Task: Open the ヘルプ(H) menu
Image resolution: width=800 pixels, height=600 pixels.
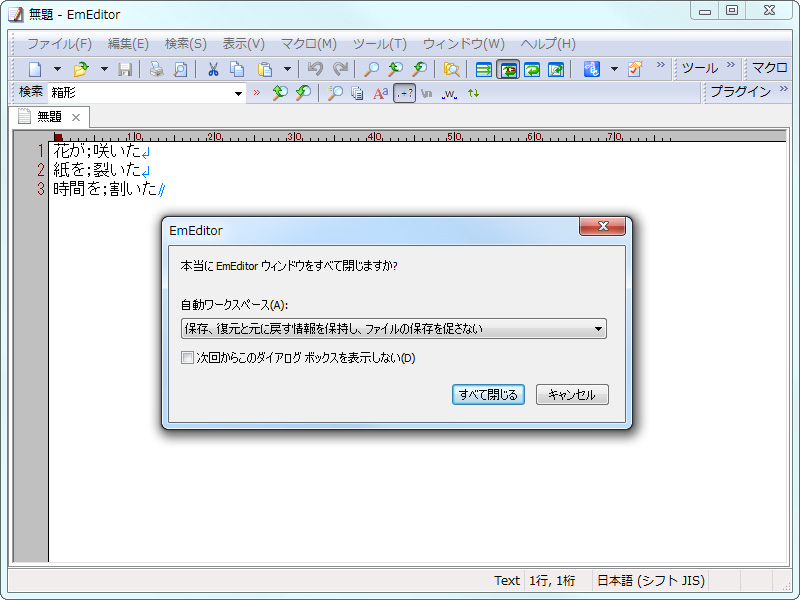Action: [548, 44]
